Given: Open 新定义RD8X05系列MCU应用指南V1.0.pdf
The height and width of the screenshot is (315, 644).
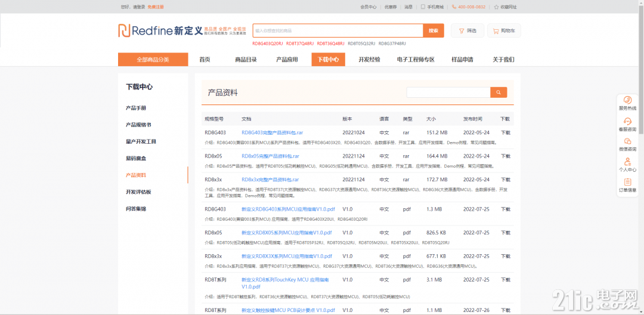Looking at the screenshot, I should point(287,233).
